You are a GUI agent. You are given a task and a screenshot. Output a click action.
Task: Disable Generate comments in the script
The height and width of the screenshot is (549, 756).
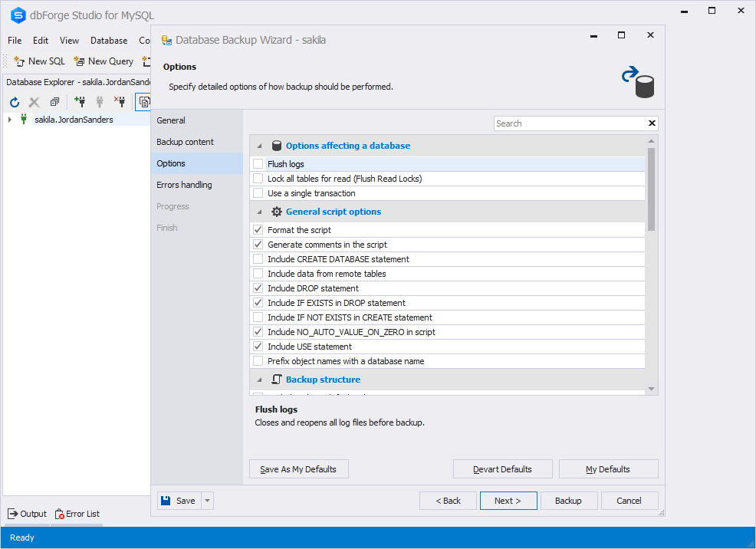tap(258, 245)
